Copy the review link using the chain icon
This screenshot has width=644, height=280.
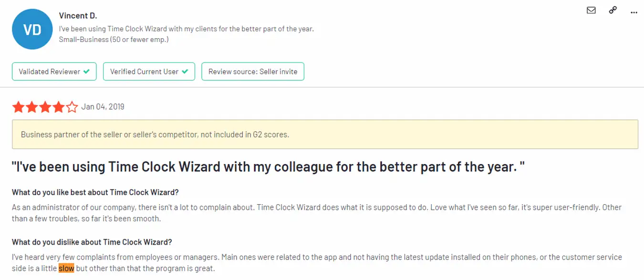613,10
